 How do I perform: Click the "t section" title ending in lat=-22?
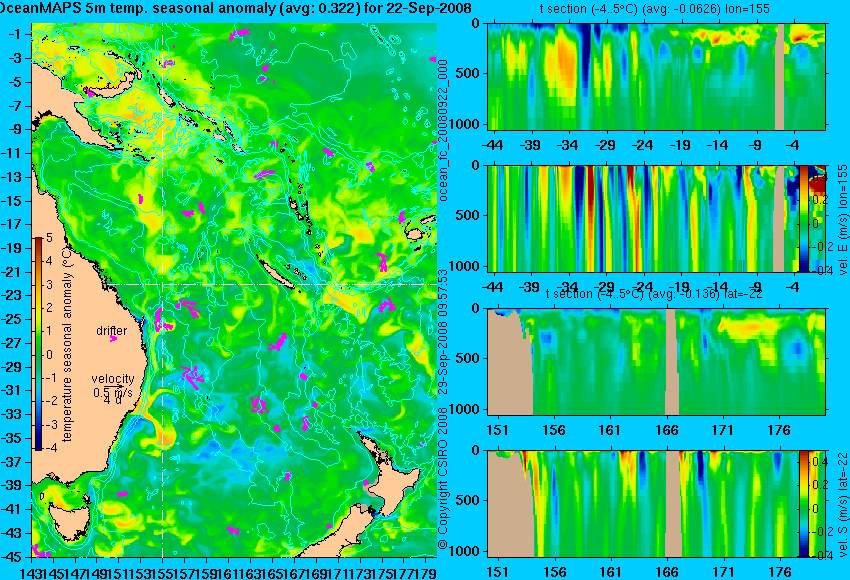pyautogui.click(x=654, y=294)
